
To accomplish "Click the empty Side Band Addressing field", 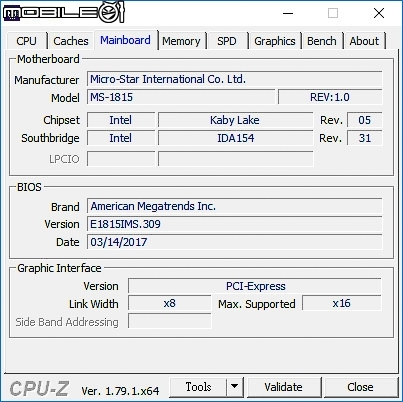I will tap(170, 321).
